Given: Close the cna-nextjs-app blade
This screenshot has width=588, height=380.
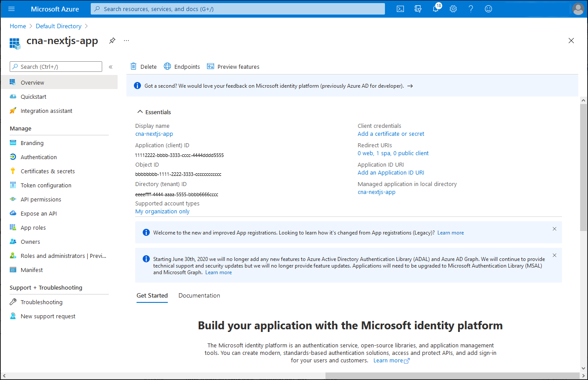Looking at the screenshot, I should click(571, 41).
